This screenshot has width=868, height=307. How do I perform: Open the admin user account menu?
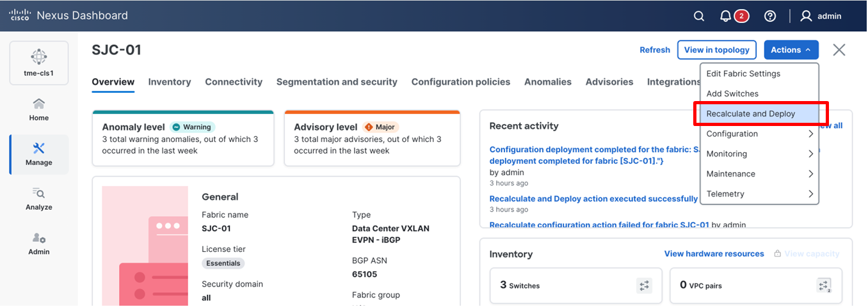click(x=821, y=16)
